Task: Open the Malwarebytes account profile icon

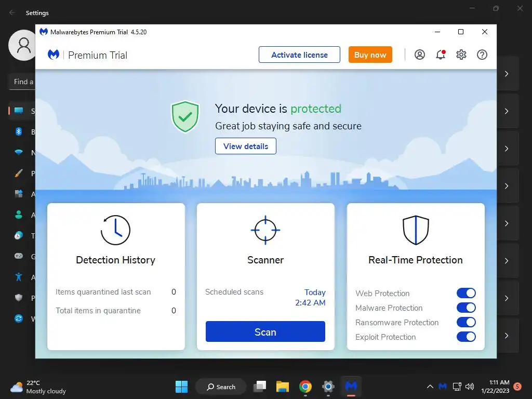Action: point(420,55)
